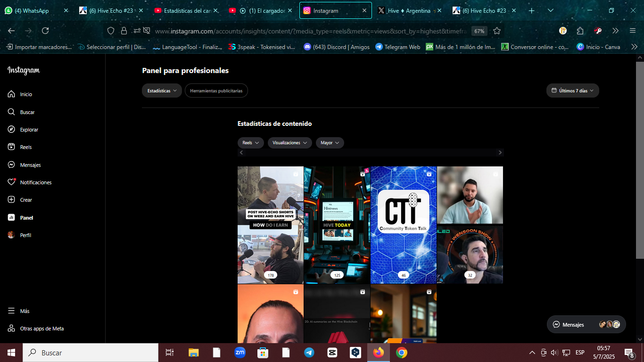
Task: Open the Últimos 7 días date range dropdown
Action: coord(573,90)
